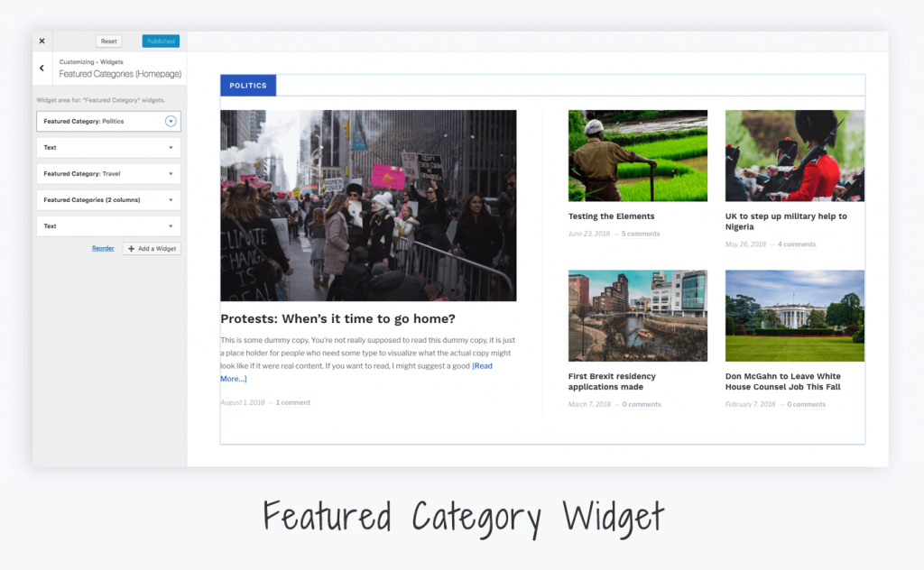Screen dimensions: 924x570
Task: Click the Reorder link
Action: [103, 249]
